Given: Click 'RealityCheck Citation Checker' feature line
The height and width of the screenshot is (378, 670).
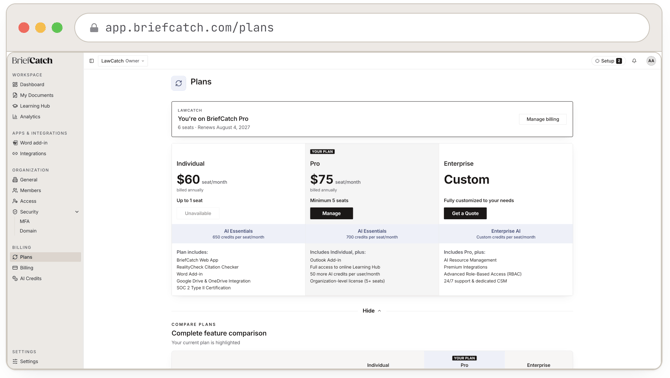Looking at the screenshot, I should pyautogui.click(x=208, y=267).
